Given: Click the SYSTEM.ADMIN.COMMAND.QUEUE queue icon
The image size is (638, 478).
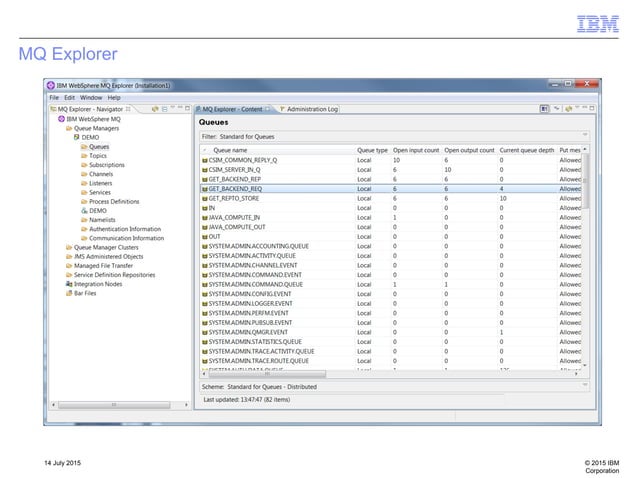Looking at the screenshot, I should click(x=205, y=285).
